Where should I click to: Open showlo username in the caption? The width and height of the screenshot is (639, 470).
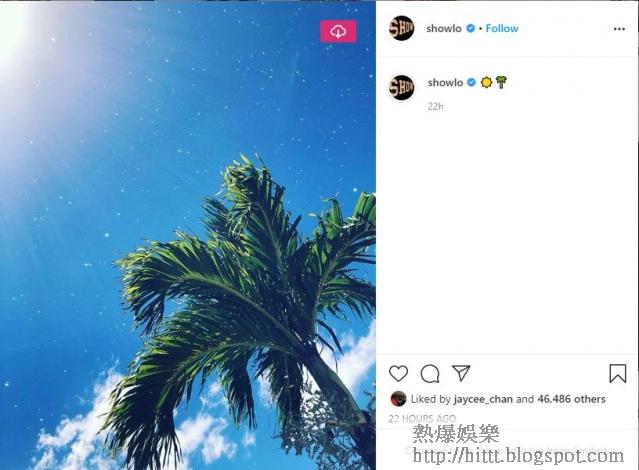click(445, 83)
